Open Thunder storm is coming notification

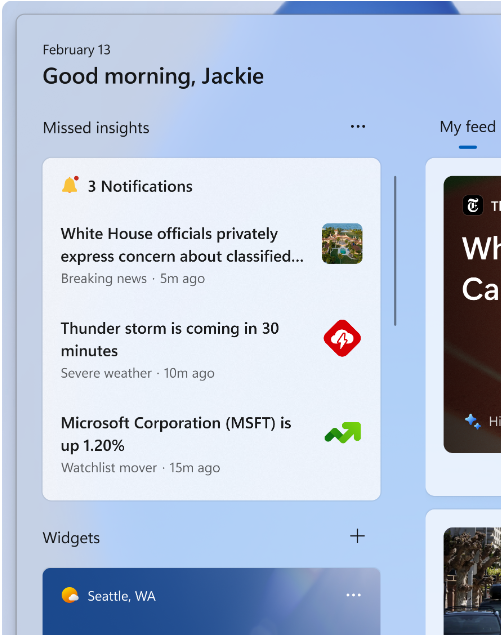coord(170,339)
